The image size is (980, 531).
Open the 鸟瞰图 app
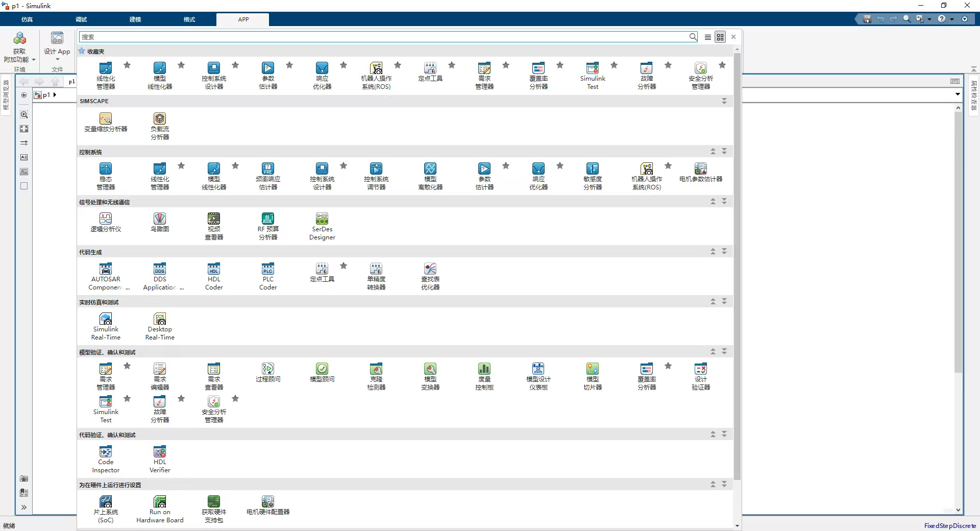point(160,223)
